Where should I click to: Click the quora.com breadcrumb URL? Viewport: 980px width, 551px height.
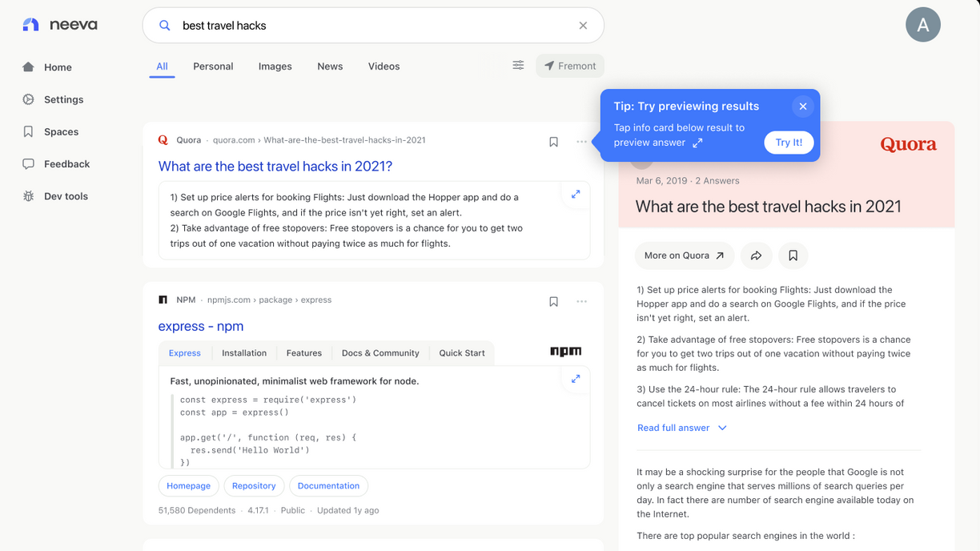click(x=319, y=140)
